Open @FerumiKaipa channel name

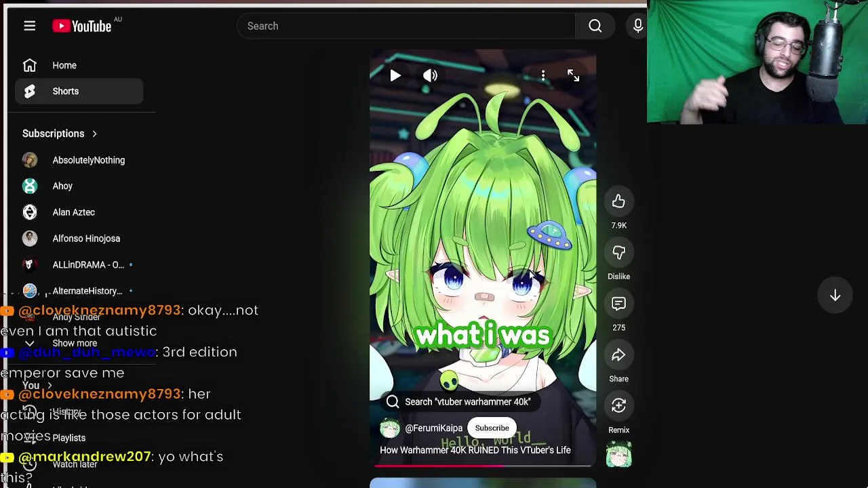click(433, 428)
